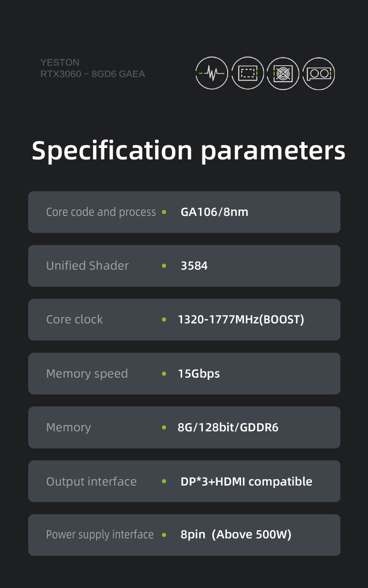Click the green dot beside Memory speed
The width and height of the screenshot is (368, 588).
point(164,373)
